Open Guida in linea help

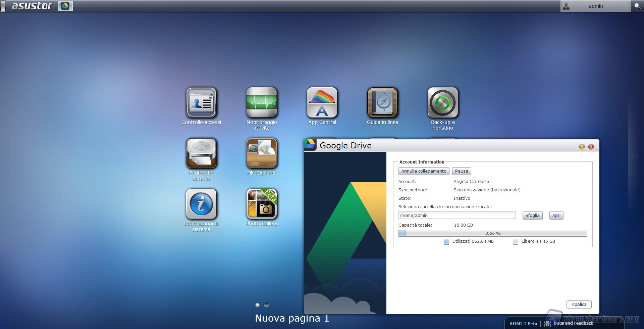pos(382,103)
